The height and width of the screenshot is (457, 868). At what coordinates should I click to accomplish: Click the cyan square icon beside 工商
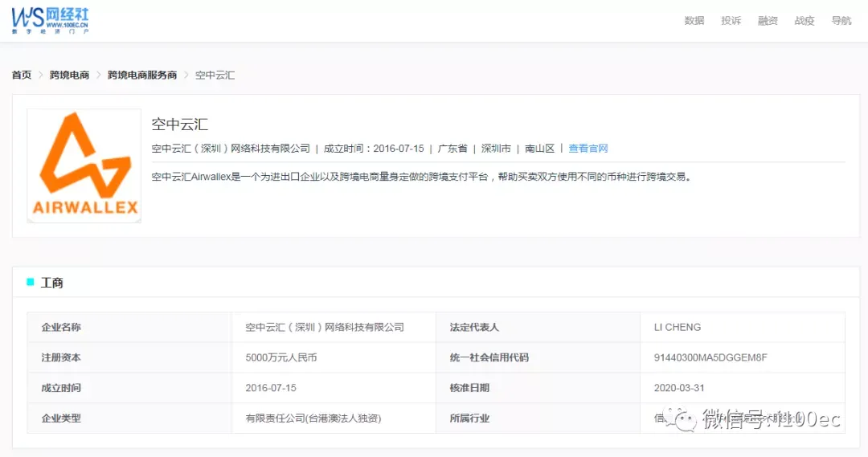click(31, 282)
